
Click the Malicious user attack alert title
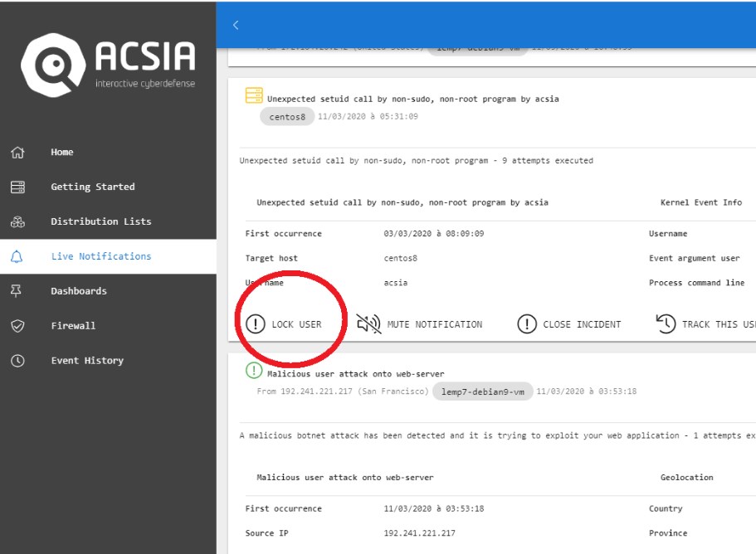coord(356,374)
